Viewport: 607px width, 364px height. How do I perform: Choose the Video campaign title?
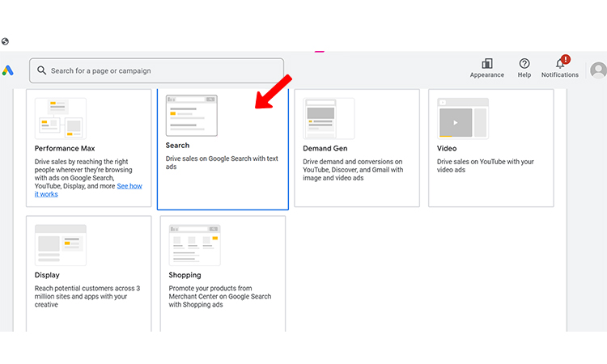tap(447, 149)
